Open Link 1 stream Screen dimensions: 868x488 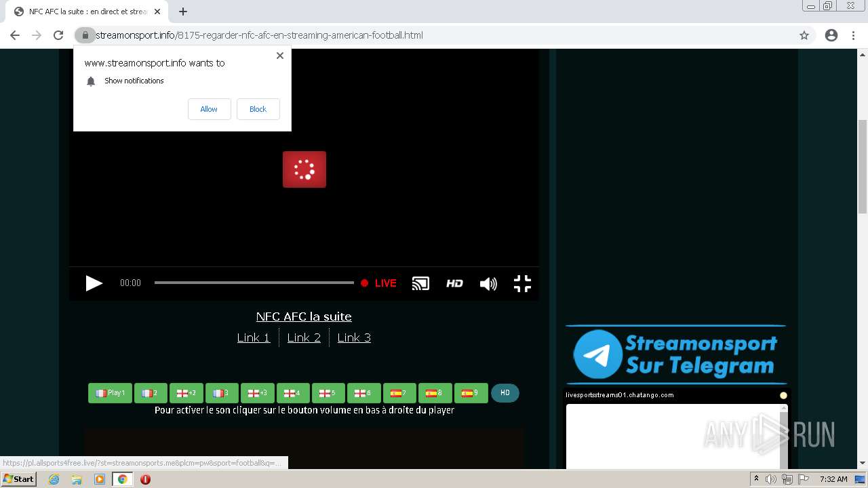click(254, 338)
